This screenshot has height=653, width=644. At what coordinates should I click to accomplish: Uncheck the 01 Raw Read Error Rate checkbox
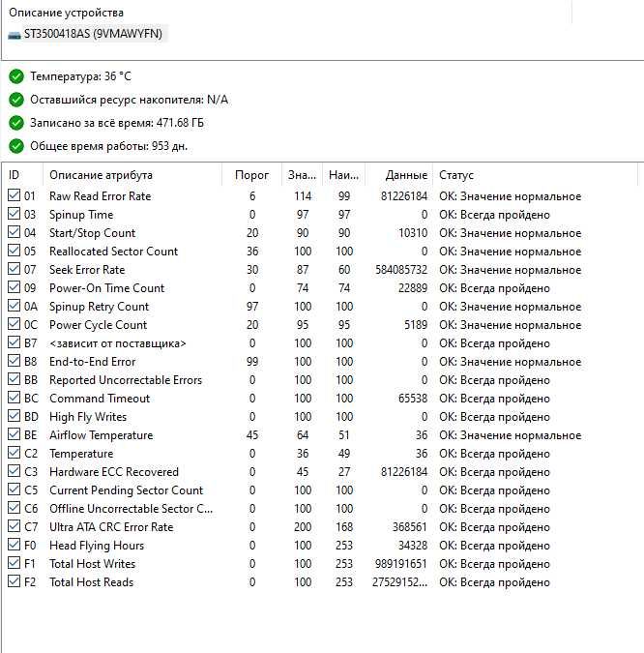(x=14, y=195)
